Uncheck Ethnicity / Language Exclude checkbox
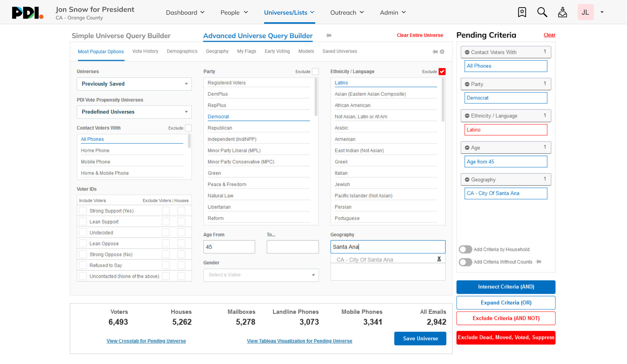 442,71
